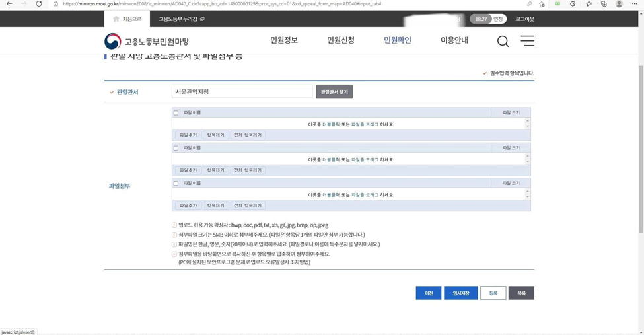Tick the third 파일 이름 header checkbox
This screenshot has width=644, height=335.
(x=176, y=183)
